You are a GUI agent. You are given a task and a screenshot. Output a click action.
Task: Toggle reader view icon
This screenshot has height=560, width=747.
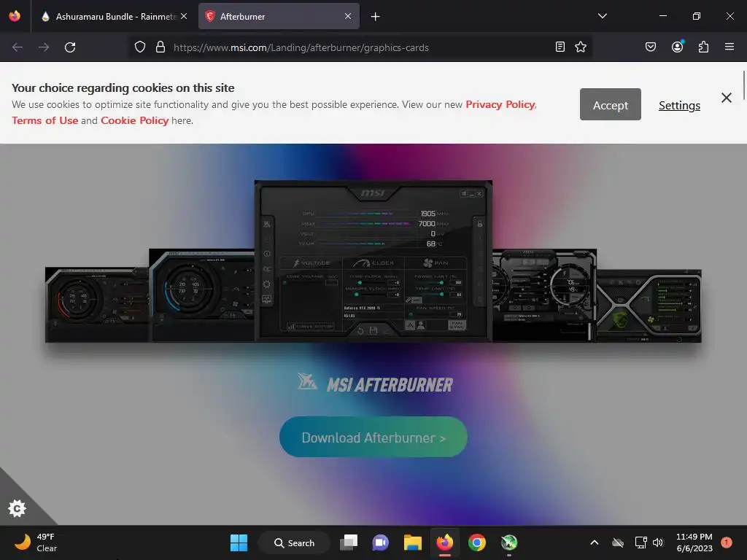pyautogui.click(x=560, y=47)
